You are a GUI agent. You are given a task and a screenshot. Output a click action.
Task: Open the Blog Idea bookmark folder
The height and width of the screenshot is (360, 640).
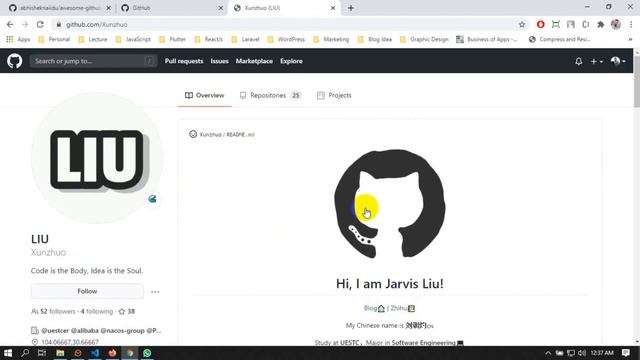pos(375,40)
